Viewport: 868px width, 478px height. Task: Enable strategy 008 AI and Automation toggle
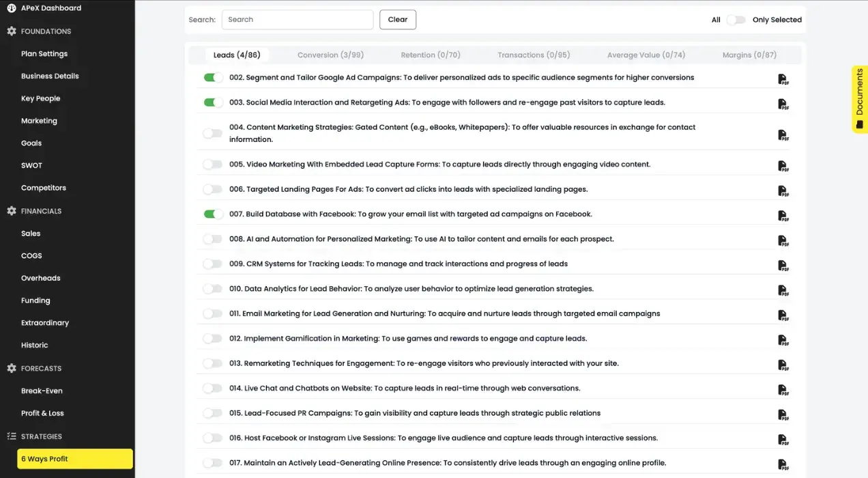(x=213, y=239)
